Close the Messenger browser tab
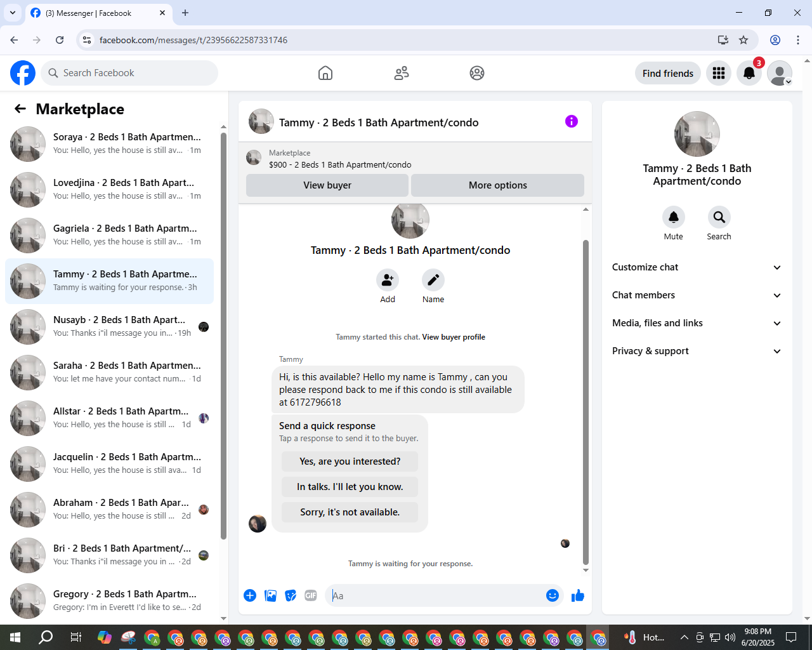This screenshot has height=650, width=812. click(x=162, y=13)
